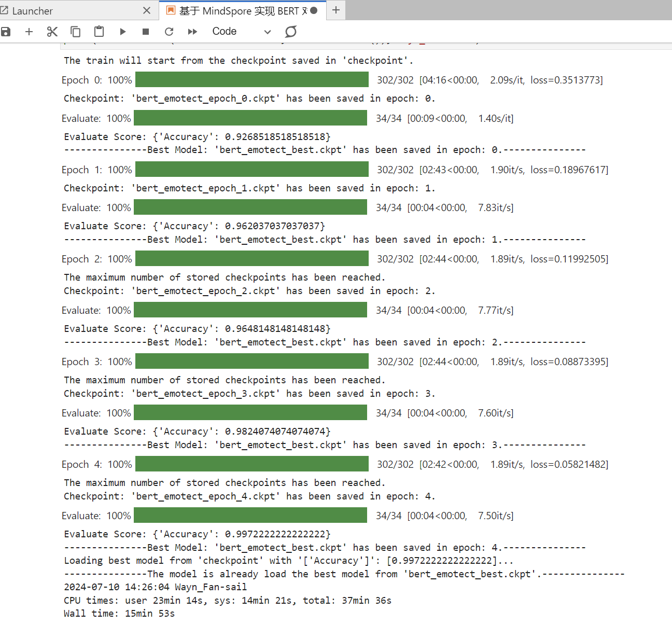The width and height of the screenshot is (672, 625).
Task: Click the text 'loss=0.18967617]'
Action: [x=569, y=170]
